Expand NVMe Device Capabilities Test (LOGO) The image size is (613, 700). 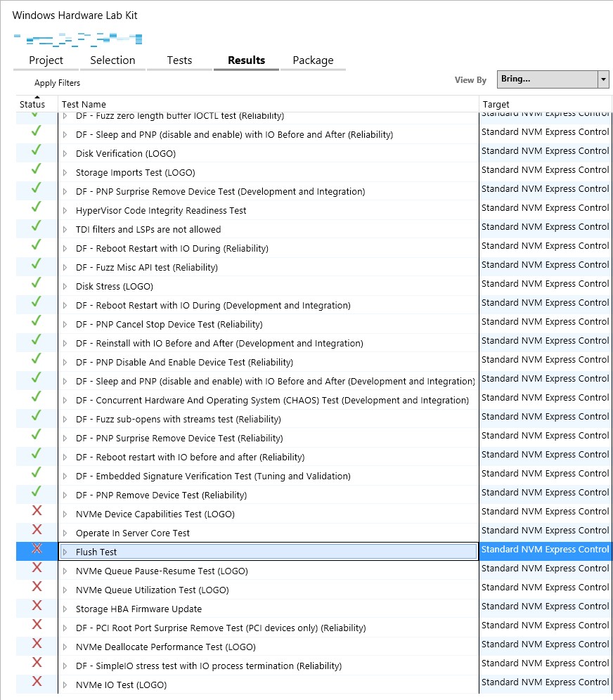point(65,514)
